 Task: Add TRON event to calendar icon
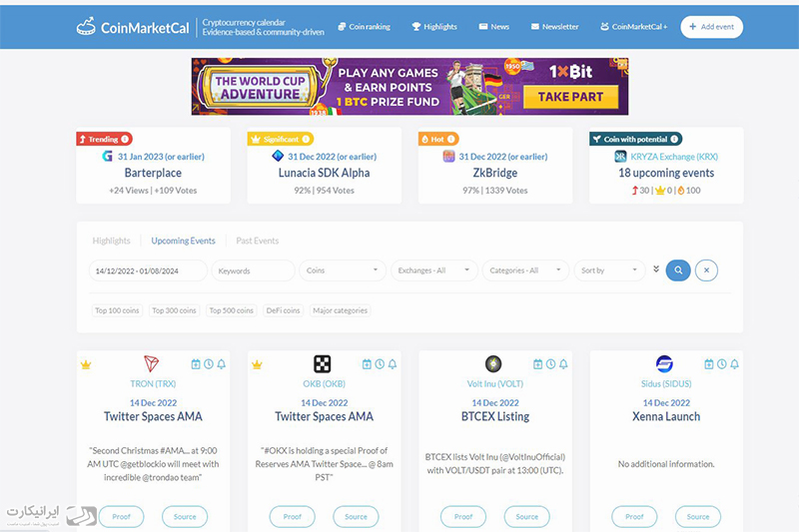click(196, 364)
